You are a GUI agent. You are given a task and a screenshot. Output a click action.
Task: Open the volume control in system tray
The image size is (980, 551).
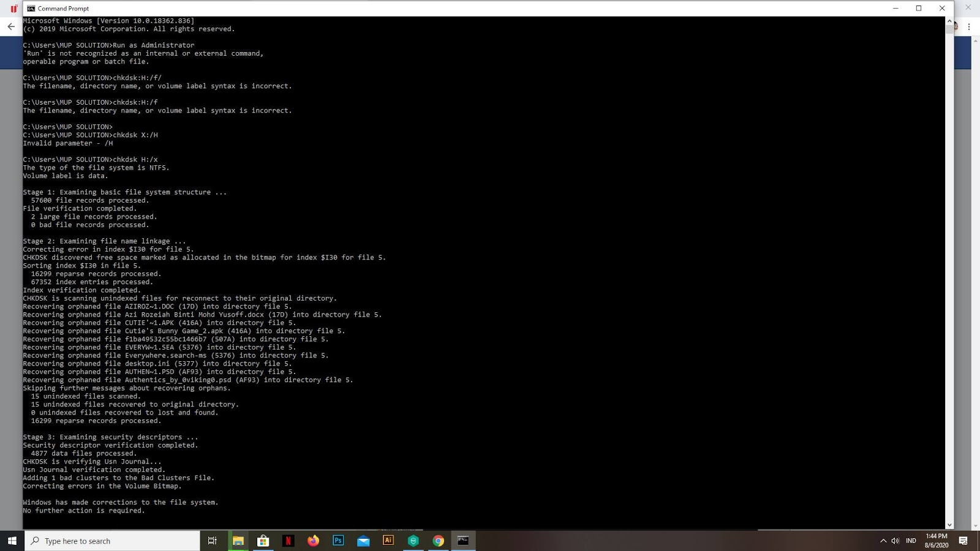(x=895, y=541)
